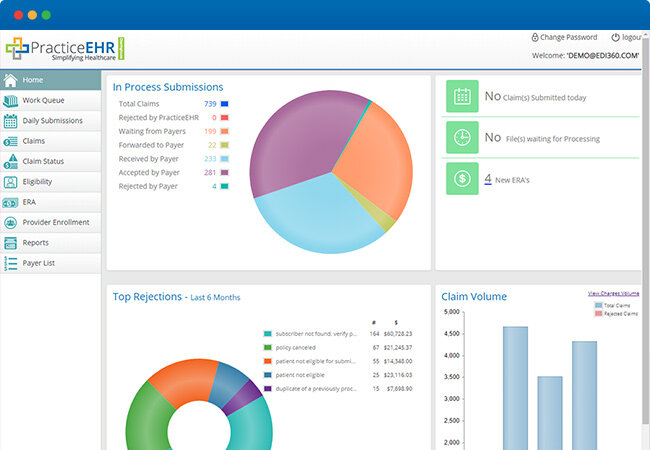Open the Claims menu item
650x450 pixels.
point(34,141)
